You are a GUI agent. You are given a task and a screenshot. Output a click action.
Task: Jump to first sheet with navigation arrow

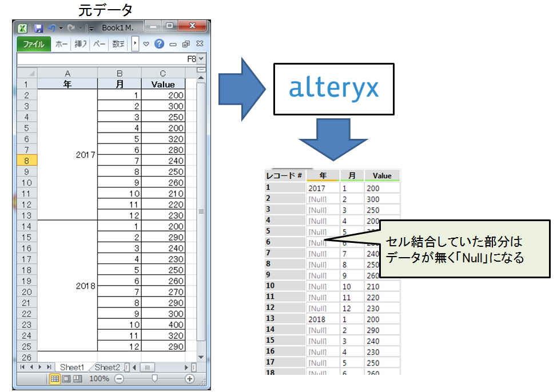click(x=23, y=367)
